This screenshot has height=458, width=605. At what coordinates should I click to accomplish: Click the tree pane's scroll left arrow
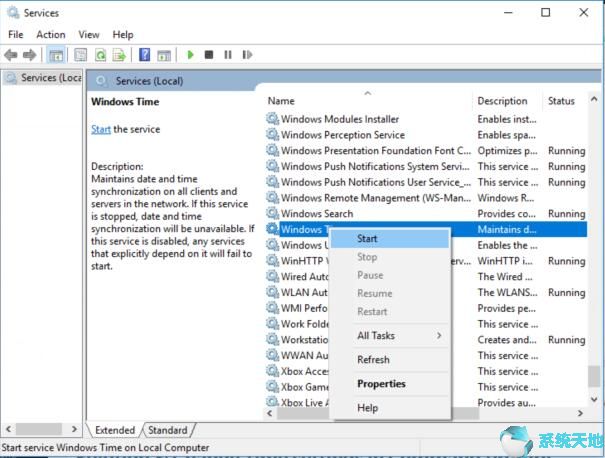tap(8, 429)
